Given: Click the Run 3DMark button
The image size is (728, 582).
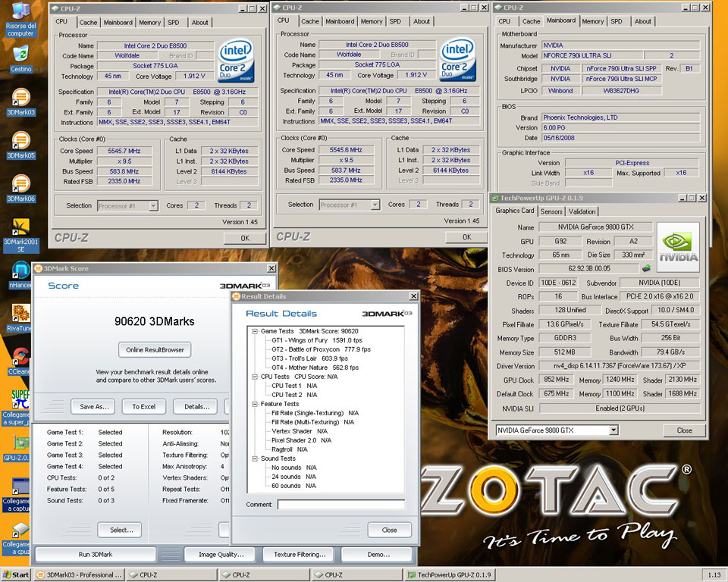Looking at the screenshot, I should pos(96,555).
